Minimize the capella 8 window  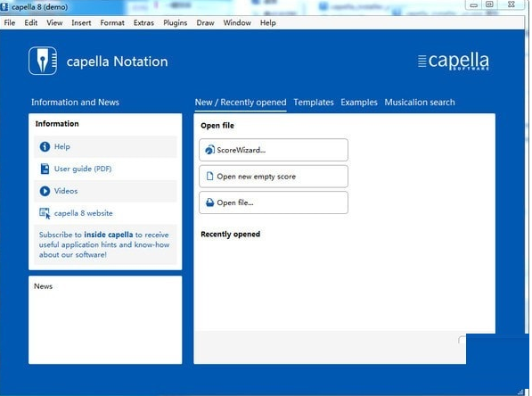click(474, 4)
